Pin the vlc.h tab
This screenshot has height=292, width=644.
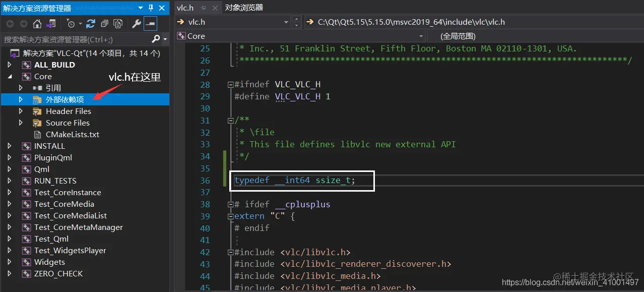coord(203,8)
